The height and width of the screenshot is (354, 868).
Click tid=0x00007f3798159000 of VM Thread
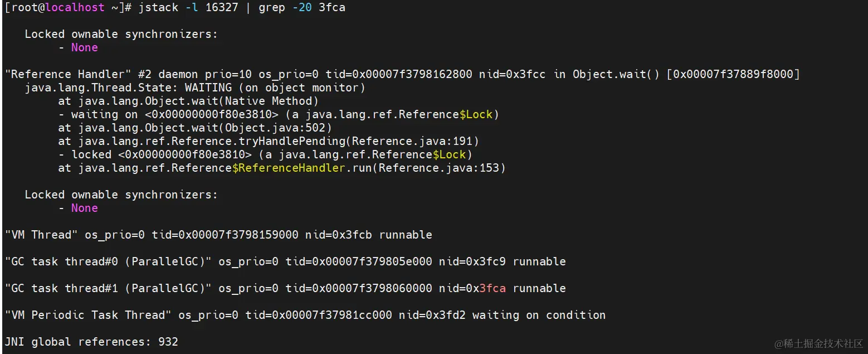pyautogui.click(x=225, y=235)
